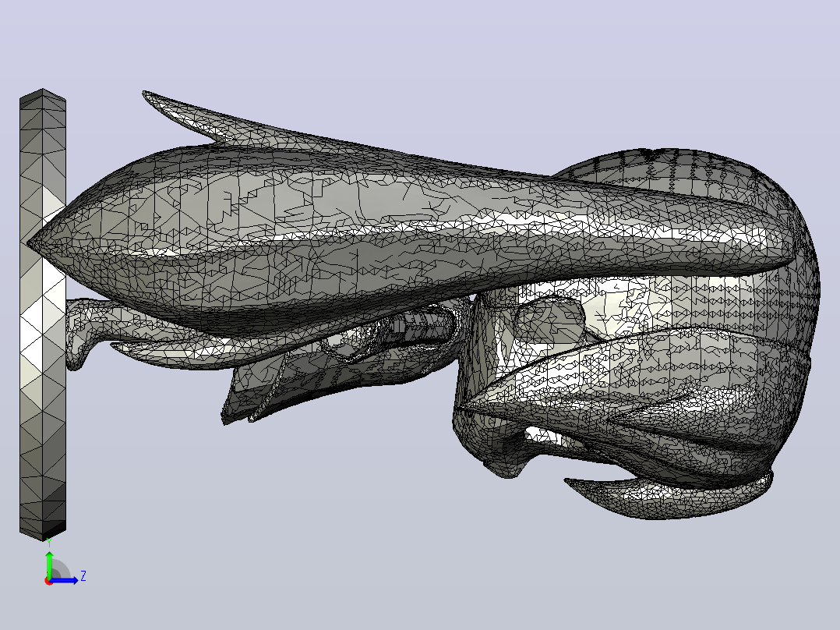
Task: Click the green Y axis arrow of triad
Action: point(49,565)
